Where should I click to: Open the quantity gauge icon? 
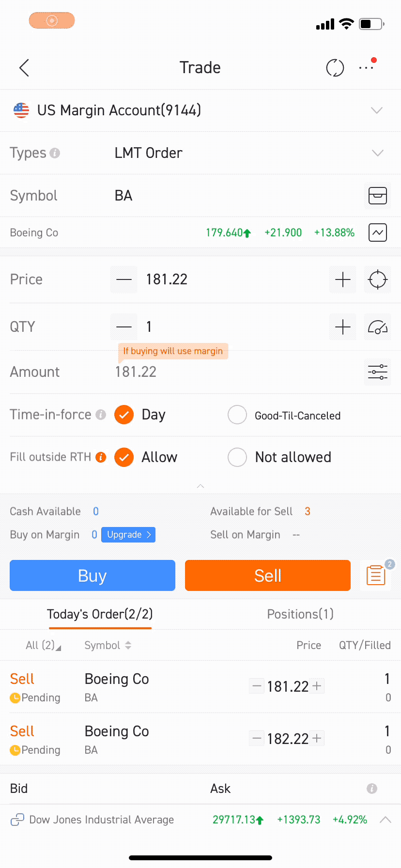378,327
